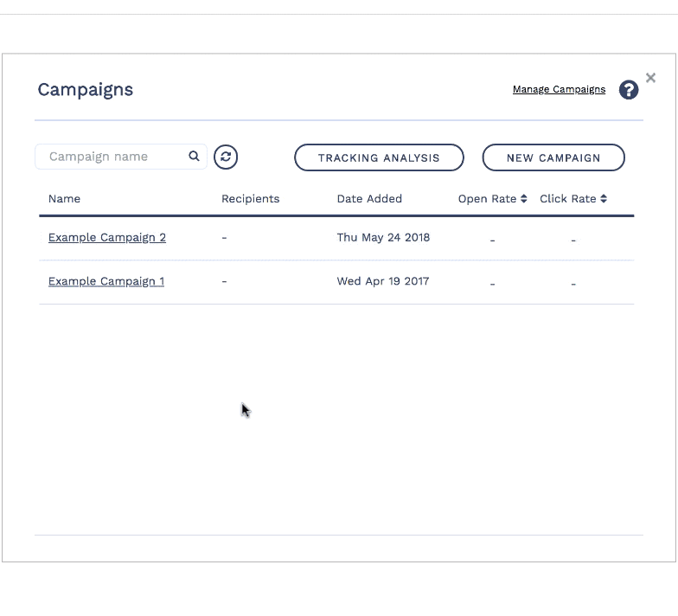
Task: Click the Manage Campaigns link
Action: (x=559, y=90)
